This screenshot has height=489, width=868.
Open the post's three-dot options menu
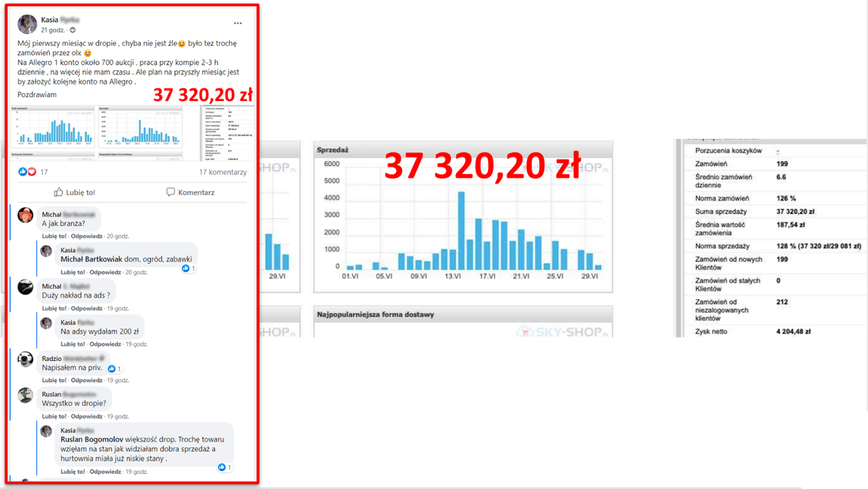[238, 23]
